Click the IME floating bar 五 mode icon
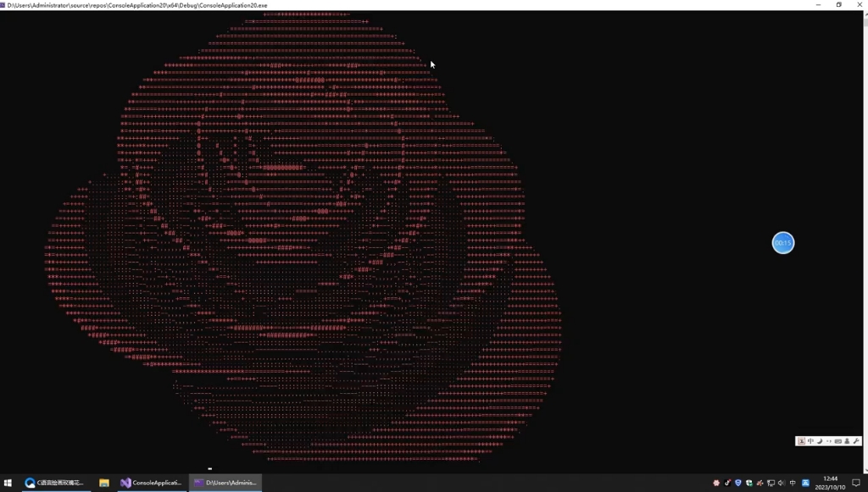The image size is (868, 492). point(802,441)
